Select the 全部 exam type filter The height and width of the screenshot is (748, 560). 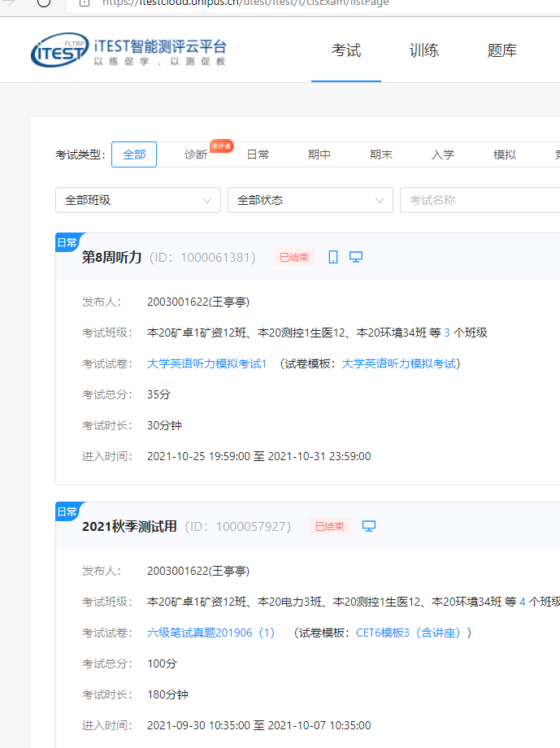pyautogui.click(x=134, y=154)
